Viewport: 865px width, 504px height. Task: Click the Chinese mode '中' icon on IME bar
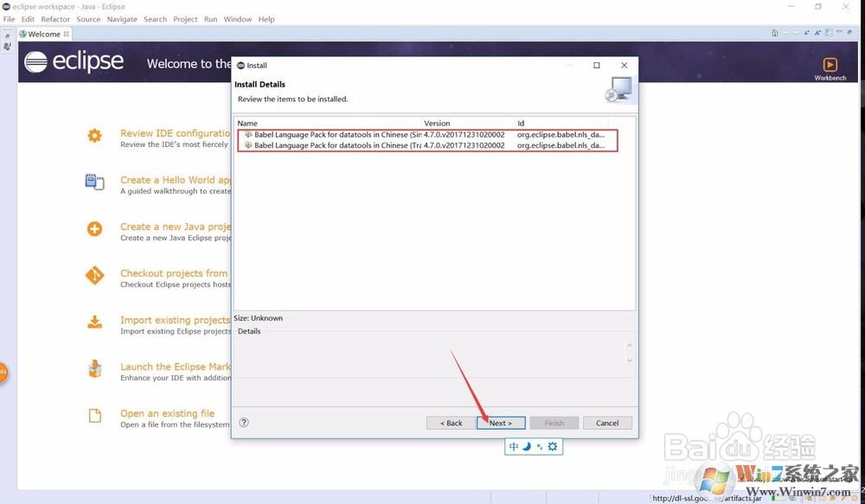pos(514,447)
